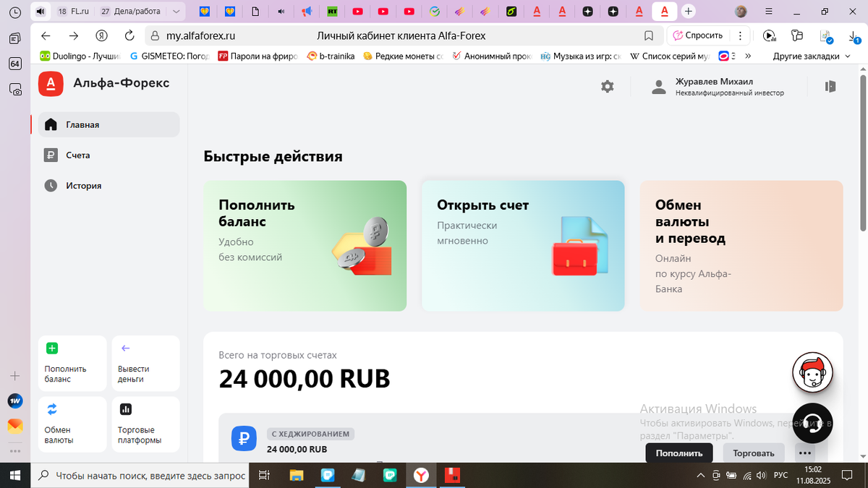The width and height of the screenshot is (868, 488).
Task: Open user profile Журавлев Михаил
Action: (x=717, y=87)
